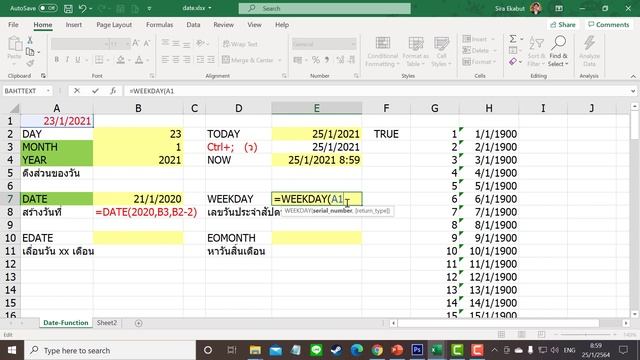Screen dimensions: 640x360
Task: Open Photoshop from taskbar
Action: tap(417, 350)
